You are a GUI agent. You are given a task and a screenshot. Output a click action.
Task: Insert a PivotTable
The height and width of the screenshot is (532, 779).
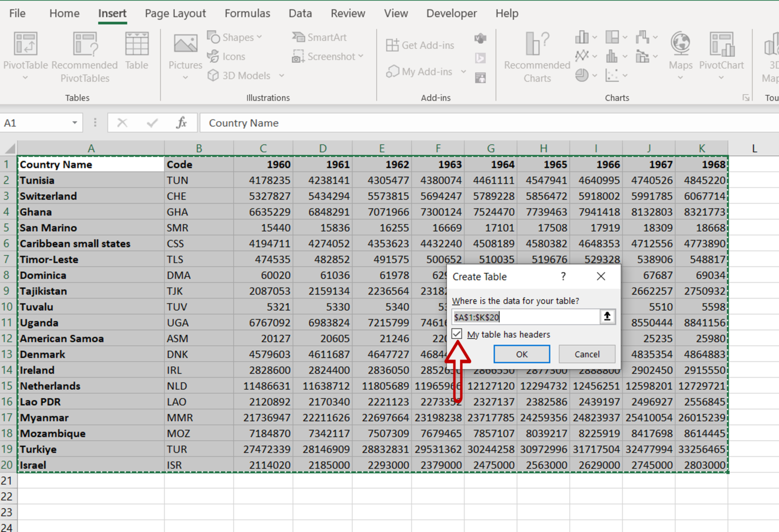click(x=25, y=56)
